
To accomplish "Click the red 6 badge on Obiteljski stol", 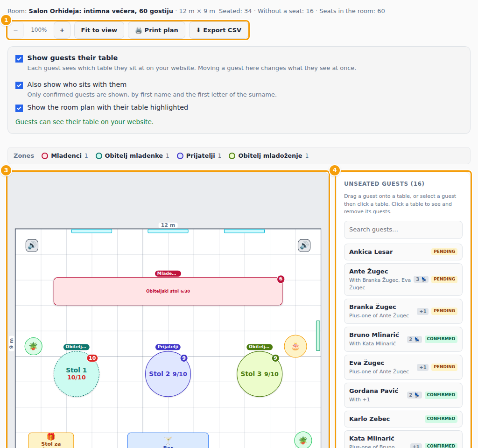I will (281, 279).
